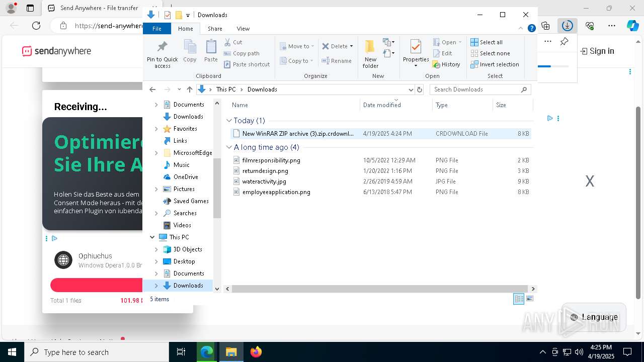Click Edge downloads icon in toolbar
Screen dimensions: 644x362
tap(567, 26)
